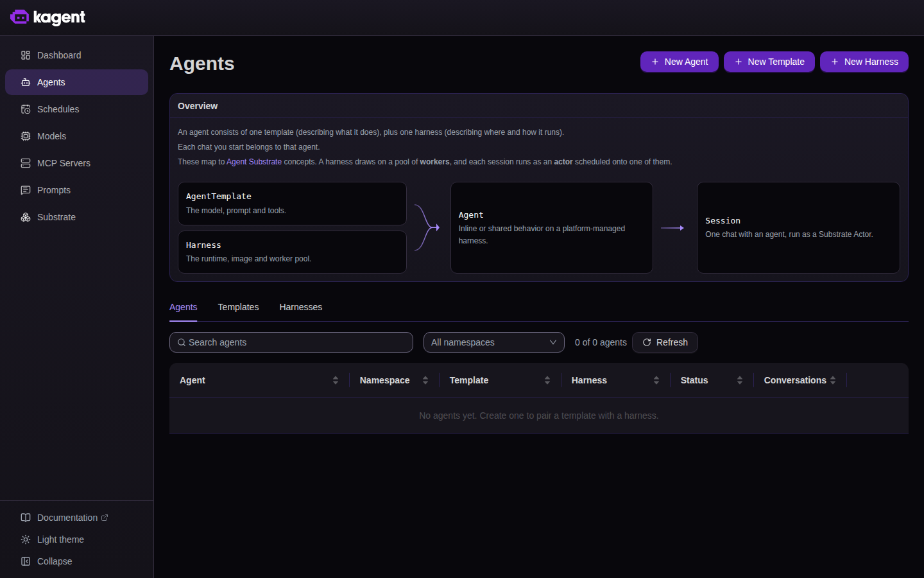Image resolution: width=924 pixels, height=578 pixels.
Task: Click the plus icon on New Agent
Action: (655, 62)
